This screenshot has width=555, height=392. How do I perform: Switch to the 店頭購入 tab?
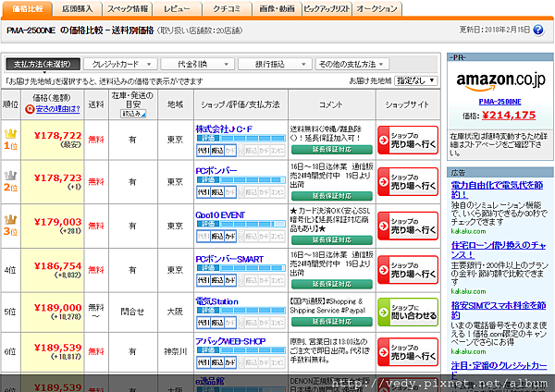[77, 9]
